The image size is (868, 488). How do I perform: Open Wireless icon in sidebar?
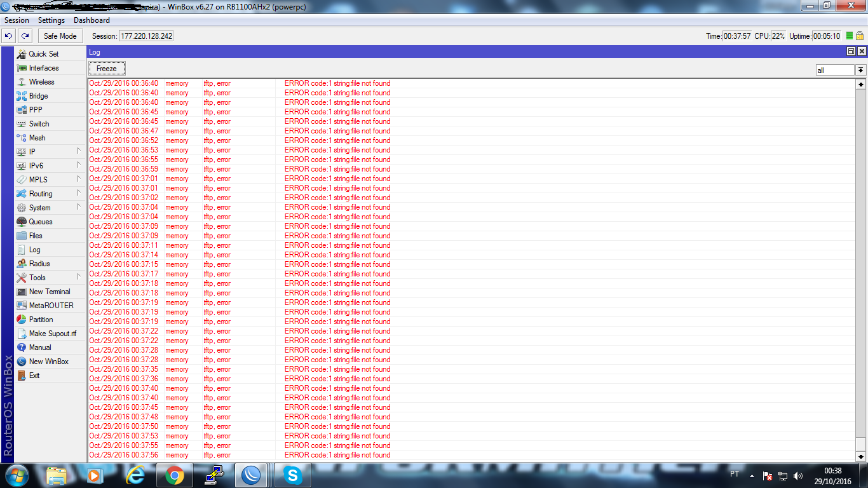(22, 82)
